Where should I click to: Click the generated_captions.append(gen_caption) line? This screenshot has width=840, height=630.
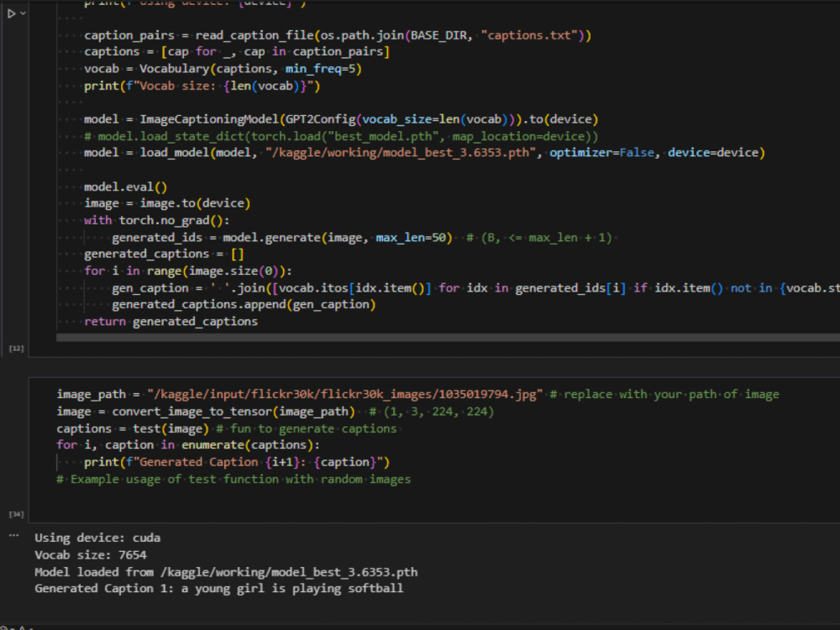point(244,304)
